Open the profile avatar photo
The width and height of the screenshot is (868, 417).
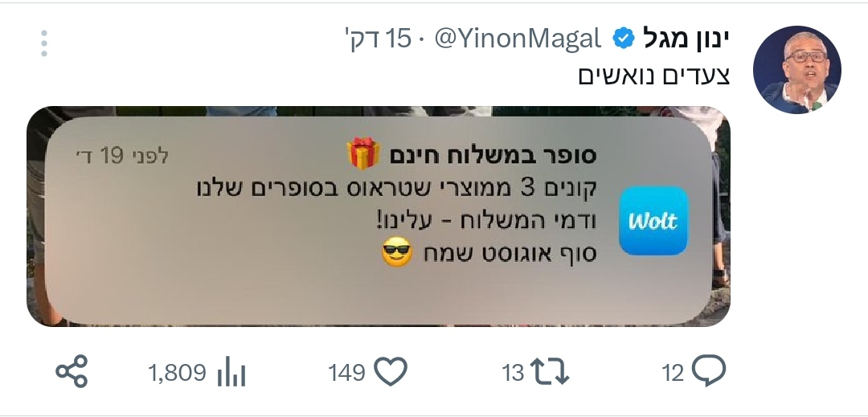click(x=797, y=70)
